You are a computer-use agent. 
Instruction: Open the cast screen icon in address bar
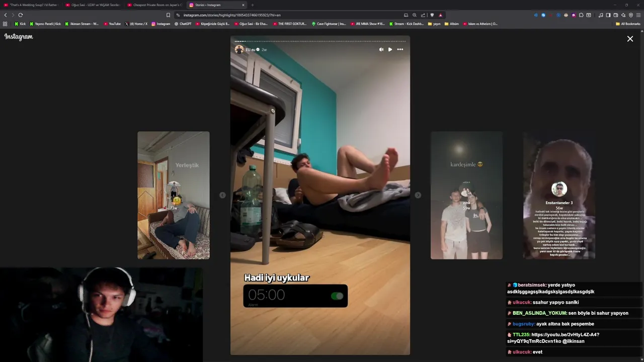point(406,15)
